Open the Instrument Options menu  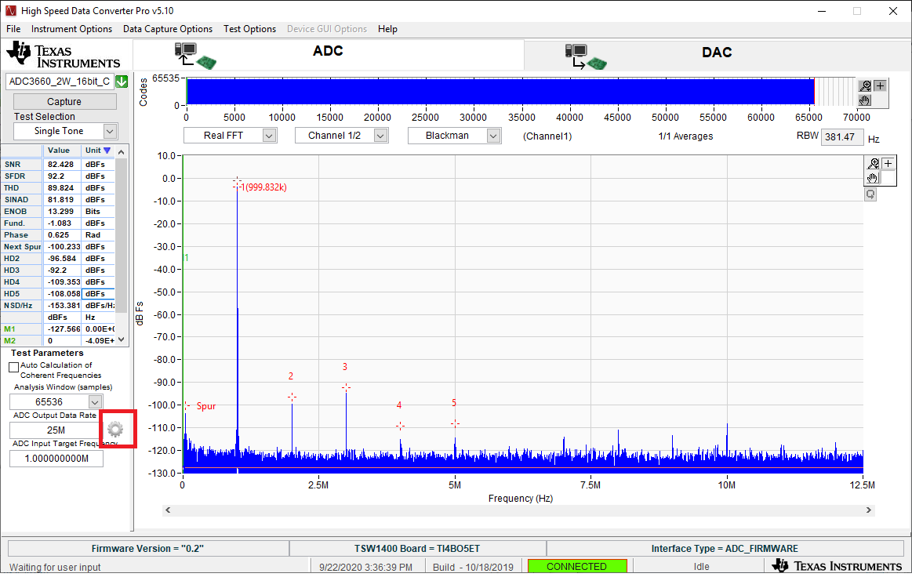click(71, 29)
